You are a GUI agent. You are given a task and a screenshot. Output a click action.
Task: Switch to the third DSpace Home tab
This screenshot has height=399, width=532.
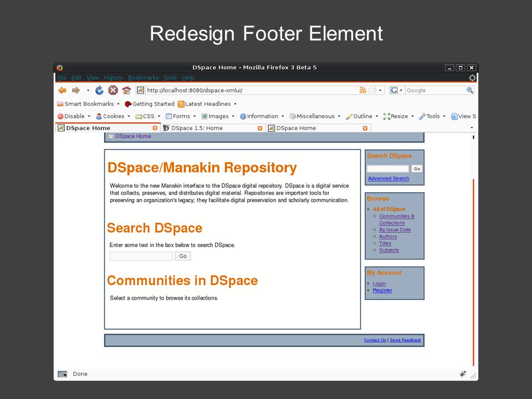tap(318, 128)
